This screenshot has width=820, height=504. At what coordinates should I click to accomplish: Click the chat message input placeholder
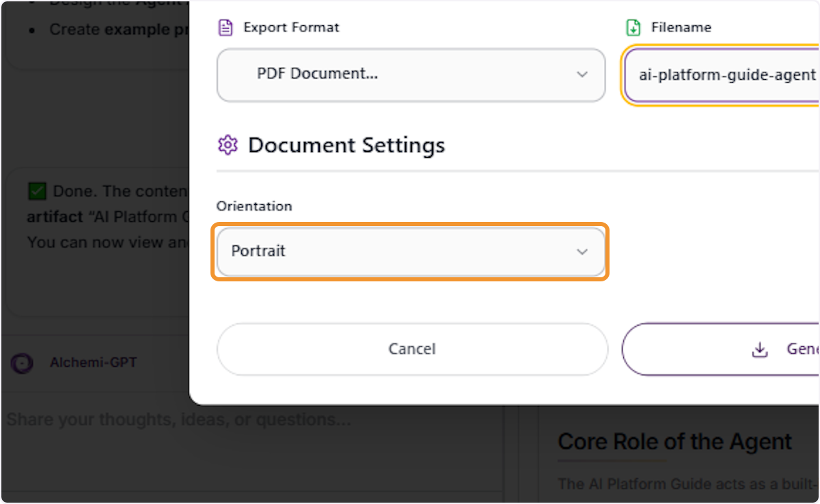pos(178,419)
